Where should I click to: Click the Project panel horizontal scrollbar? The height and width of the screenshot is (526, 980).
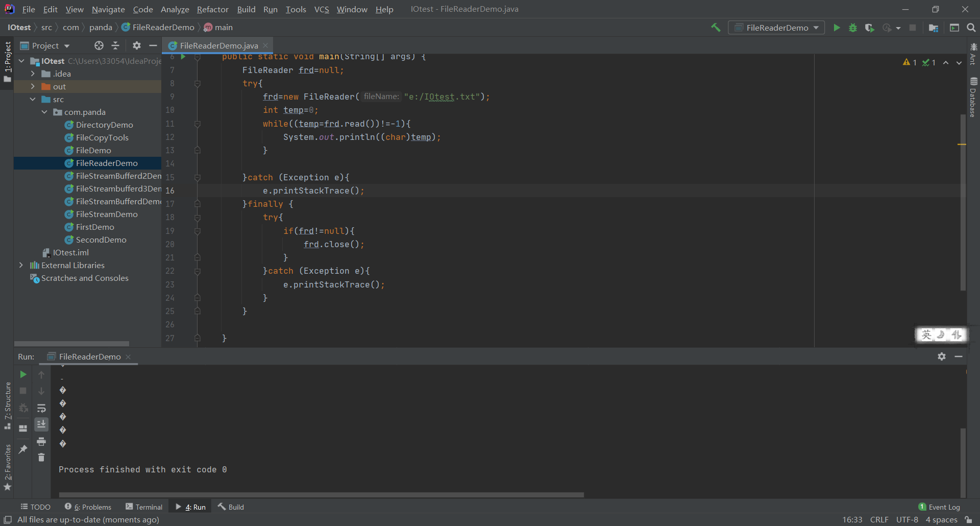pyautogui.click(x=71, y=344)
